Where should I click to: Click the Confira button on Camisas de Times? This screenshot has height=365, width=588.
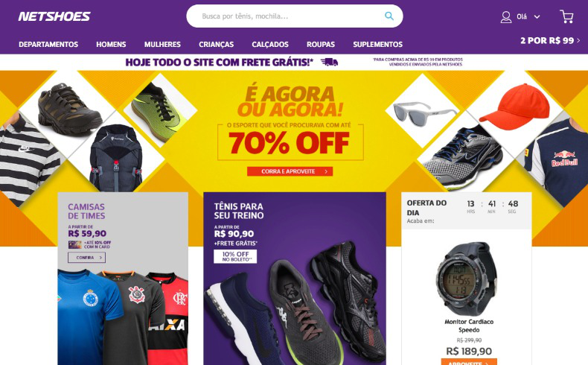point(86,258)
